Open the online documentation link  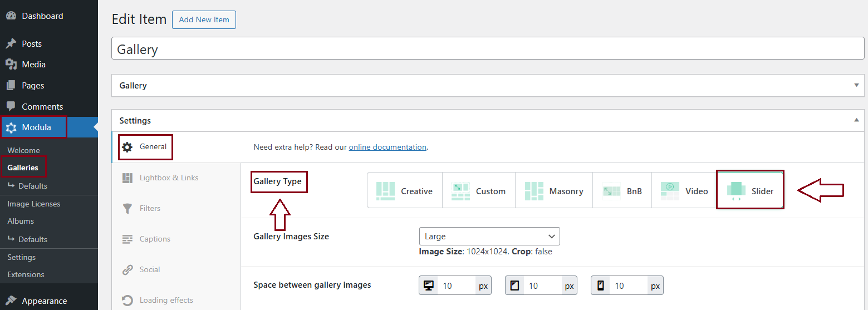pos(388,147)
